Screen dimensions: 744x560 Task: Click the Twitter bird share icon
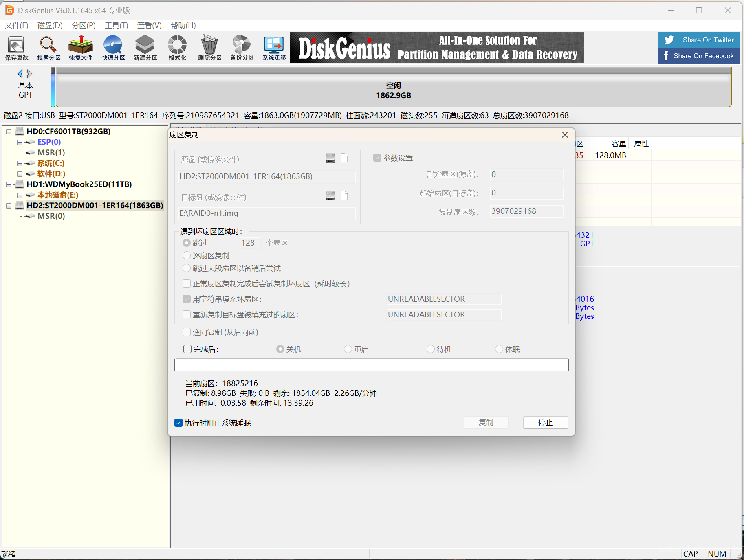coord(669,40)
